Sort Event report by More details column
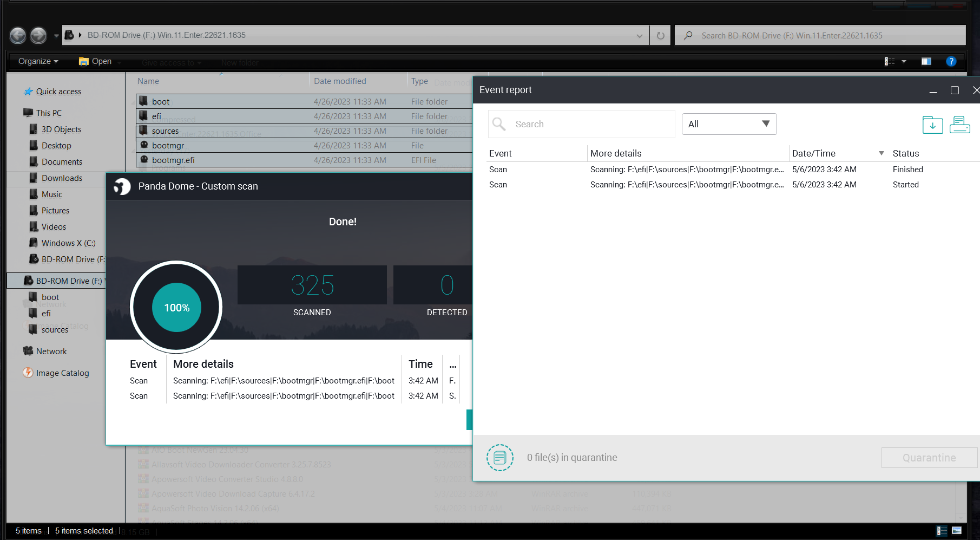Viewport: 980px width, 540px height. (616, 153)
